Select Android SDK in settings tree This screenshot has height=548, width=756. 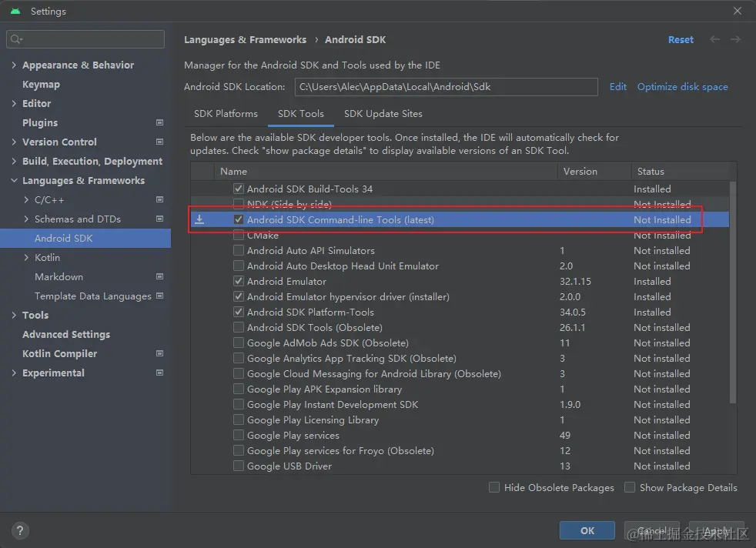pyautogui.click(x=85, y=238)
